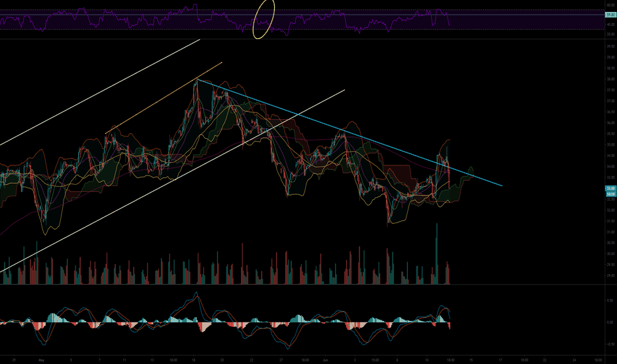Click the highlighted current price label 33.00
This screenshot has width=617, height=364.
[x=610, y=189]
